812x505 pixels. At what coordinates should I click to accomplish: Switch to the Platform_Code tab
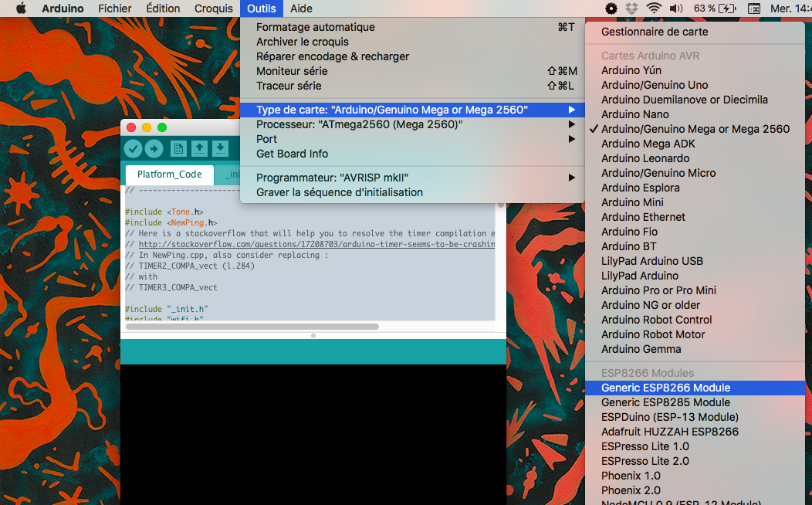click(169, 175)
